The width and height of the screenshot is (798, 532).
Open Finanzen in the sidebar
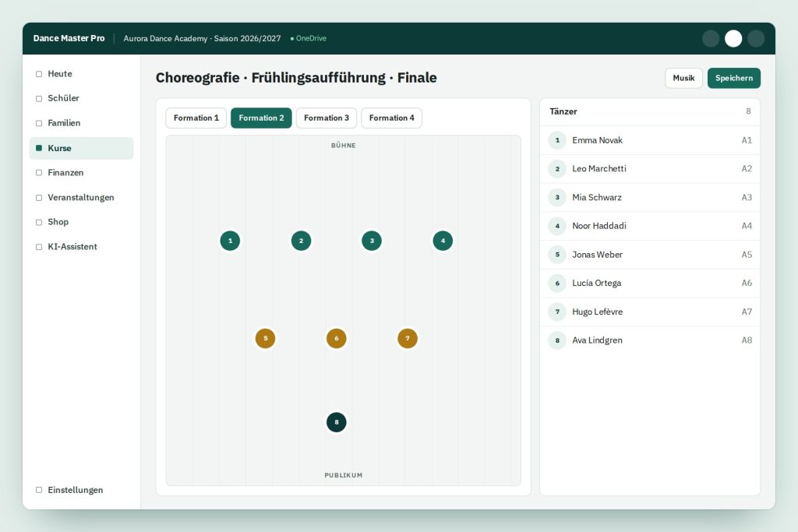(81, 173)
